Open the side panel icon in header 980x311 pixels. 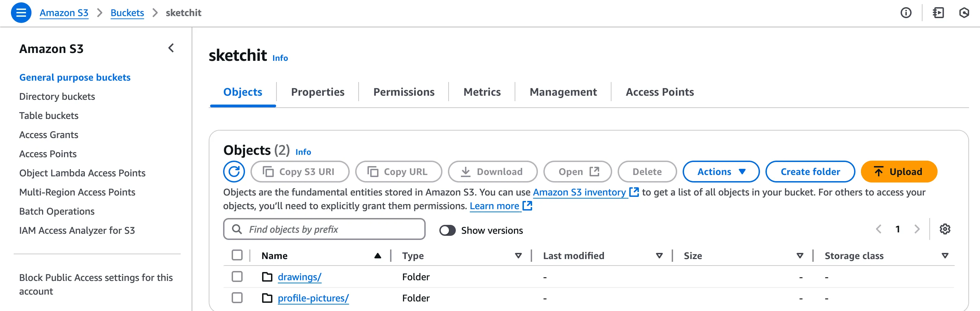point(938,13)
